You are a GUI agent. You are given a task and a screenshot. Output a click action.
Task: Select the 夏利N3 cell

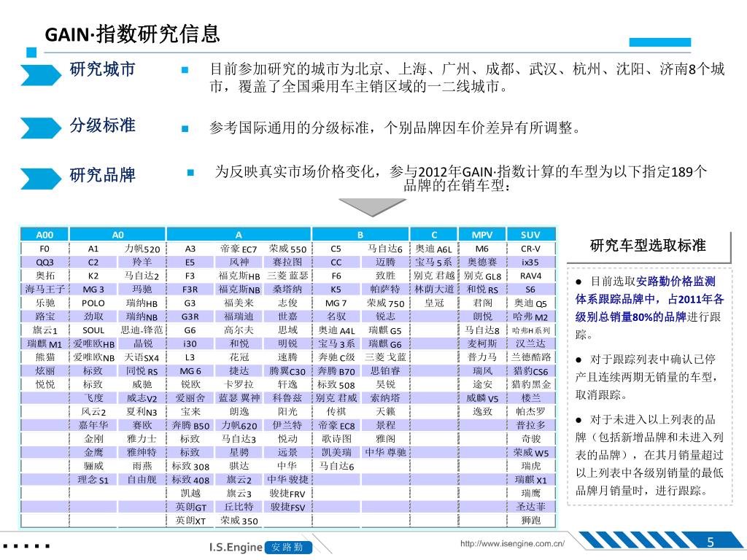pos(142,411)
